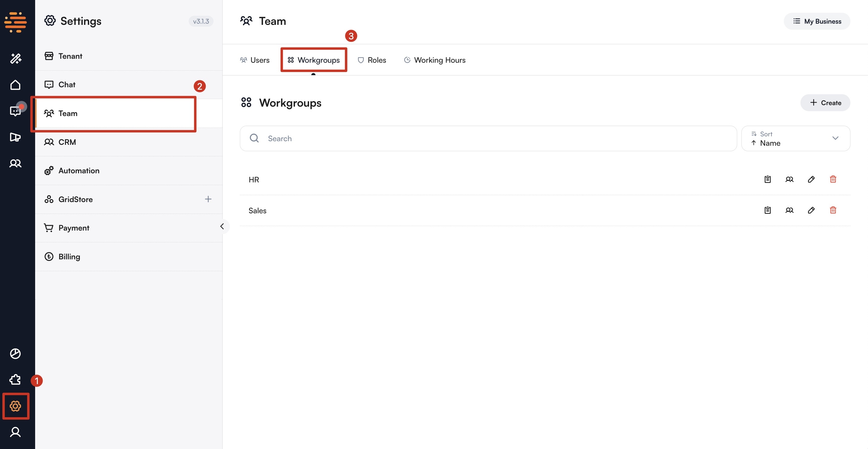Screen dimensions: 868x449
Task: Click the workgroups Search field
Action: (488, 138)
